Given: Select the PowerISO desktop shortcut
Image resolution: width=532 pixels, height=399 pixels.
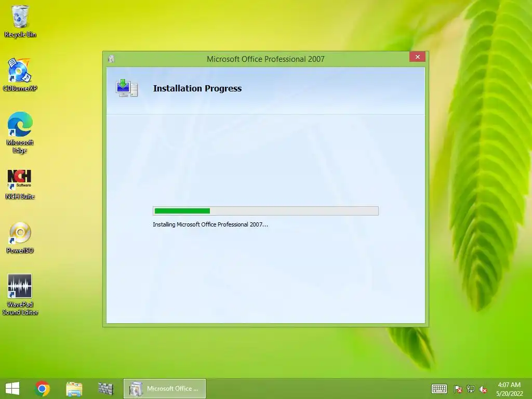Looking at the screenshot, I should pyautogui.click(x=20, y=237).
